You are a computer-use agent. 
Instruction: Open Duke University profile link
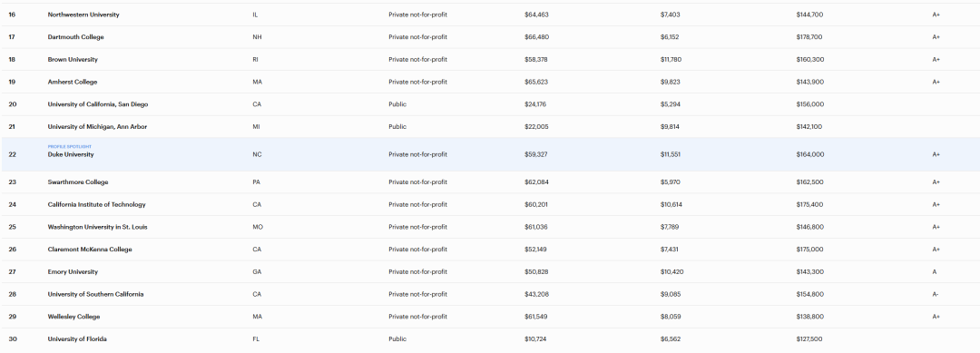click(x=71, y=154)
